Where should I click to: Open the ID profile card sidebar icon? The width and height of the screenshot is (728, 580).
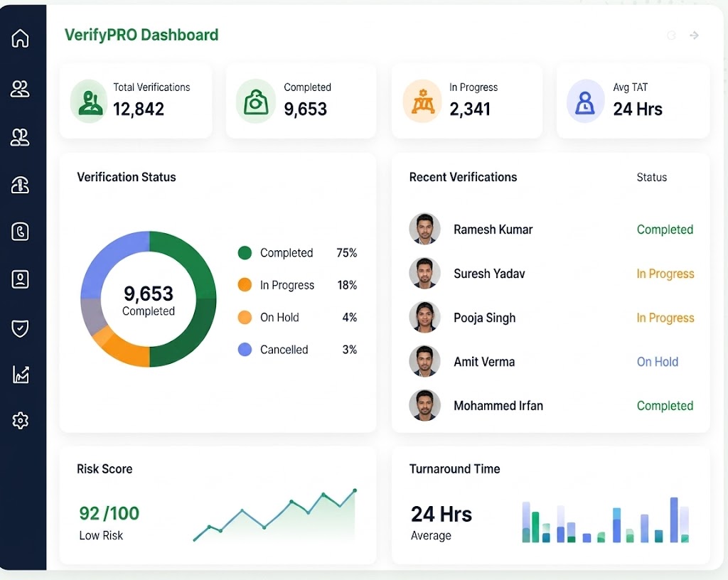click(20, 279)
